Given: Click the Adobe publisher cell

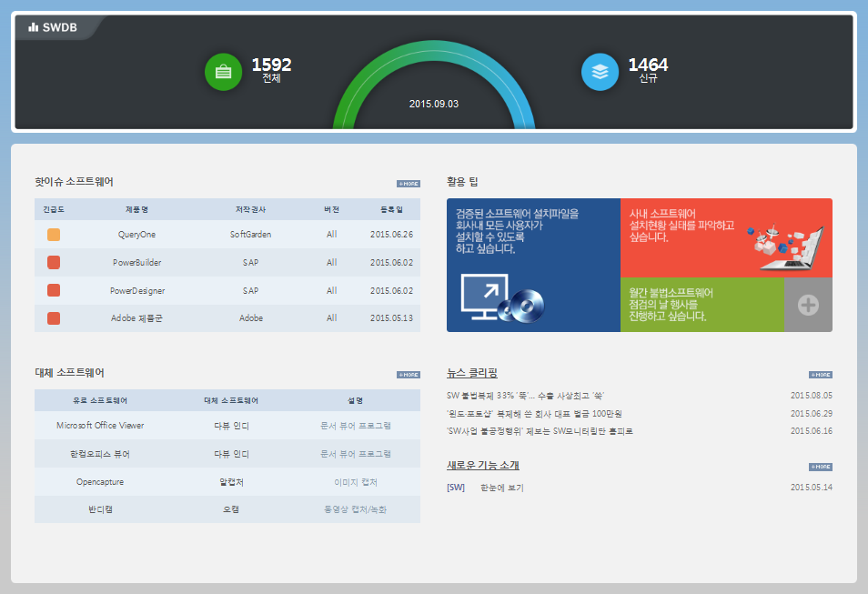Looking at the screenshot, I should [x=251, y=318].
